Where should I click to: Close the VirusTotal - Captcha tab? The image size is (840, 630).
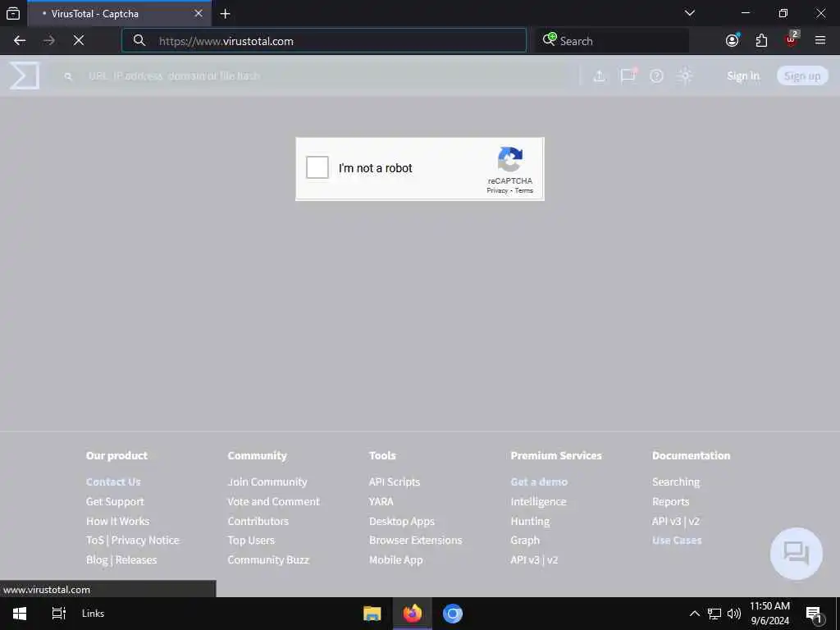(x=199, y=13)
